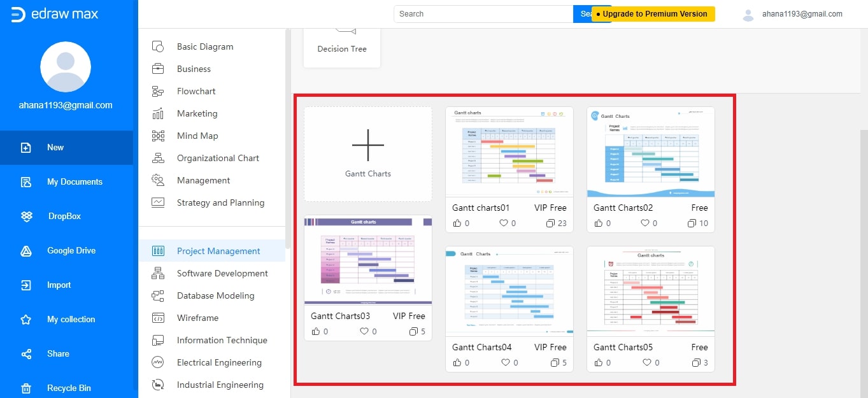Click the blue Search button

(583, 14)
